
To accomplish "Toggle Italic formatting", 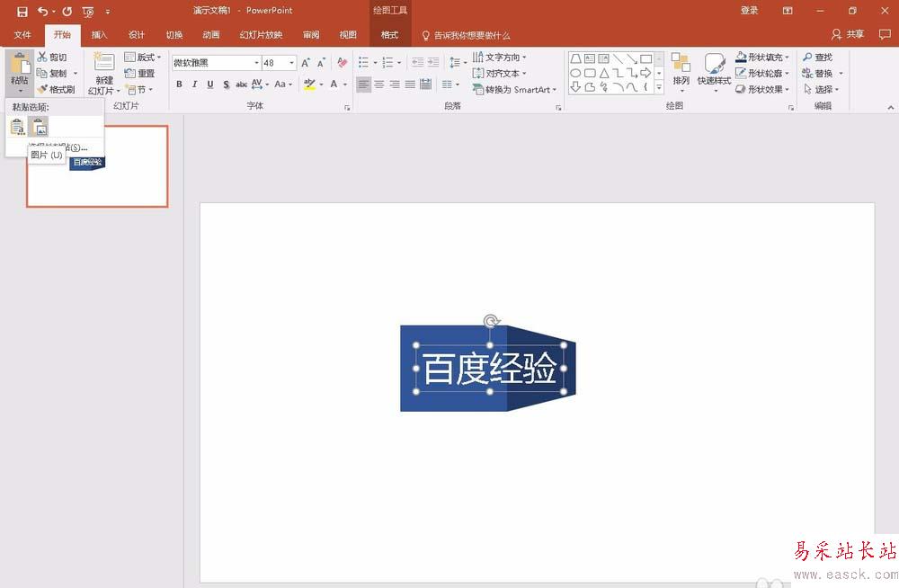I will pos(195,85).
